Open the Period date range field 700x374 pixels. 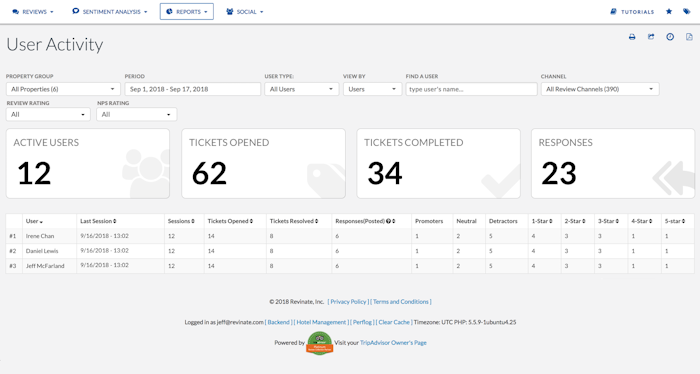(x=192, y=89)
